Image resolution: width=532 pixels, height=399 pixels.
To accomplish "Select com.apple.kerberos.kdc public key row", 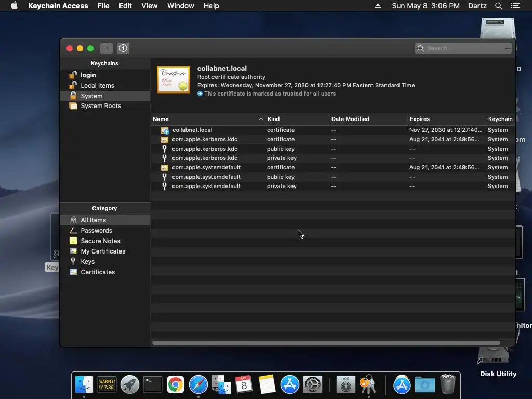I will coord(332,149).
